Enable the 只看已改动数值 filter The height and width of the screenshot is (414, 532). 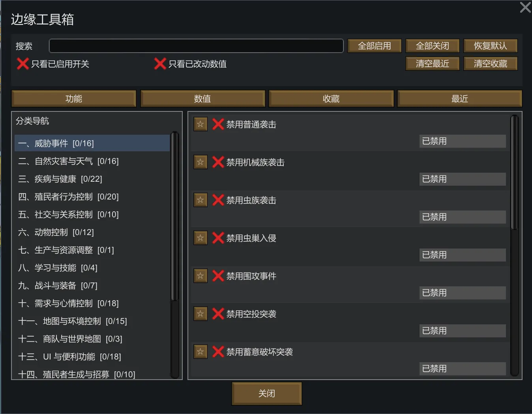(160, 64)
